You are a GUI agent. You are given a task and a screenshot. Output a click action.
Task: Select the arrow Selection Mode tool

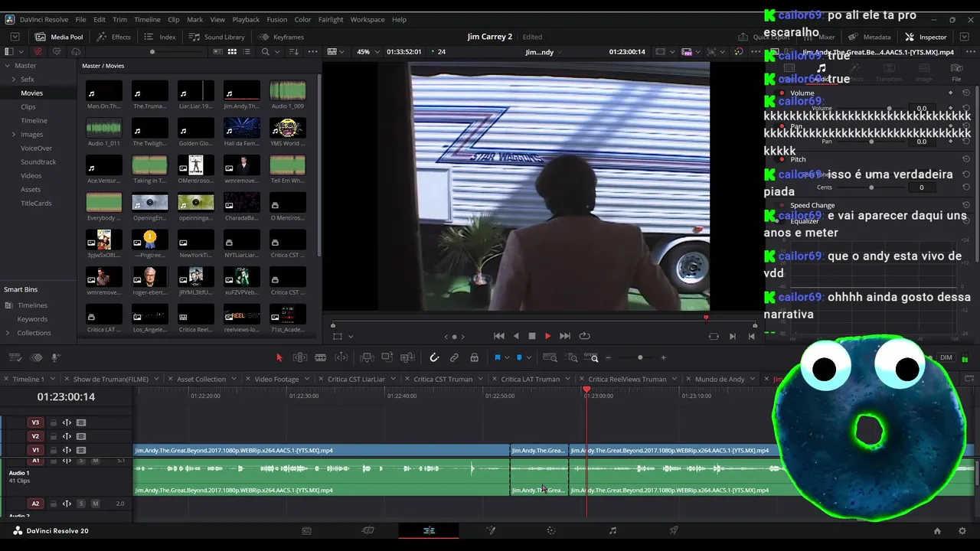279,357
